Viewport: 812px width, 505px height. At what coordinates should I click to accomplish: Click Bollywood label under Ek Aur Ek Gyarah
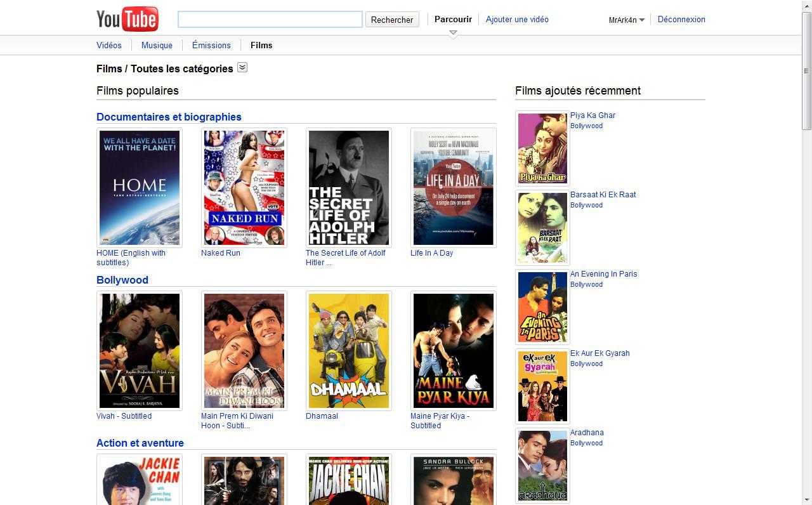(x=586, y=364)
